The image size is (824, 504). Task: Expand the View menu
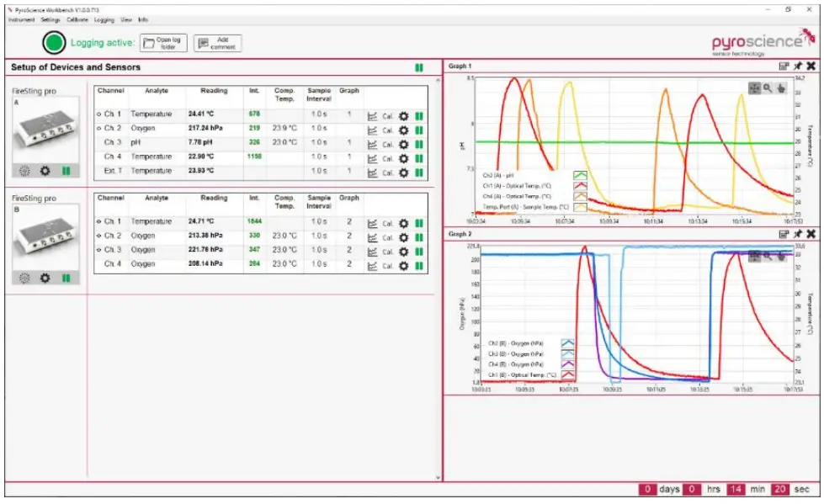[126, 19]
